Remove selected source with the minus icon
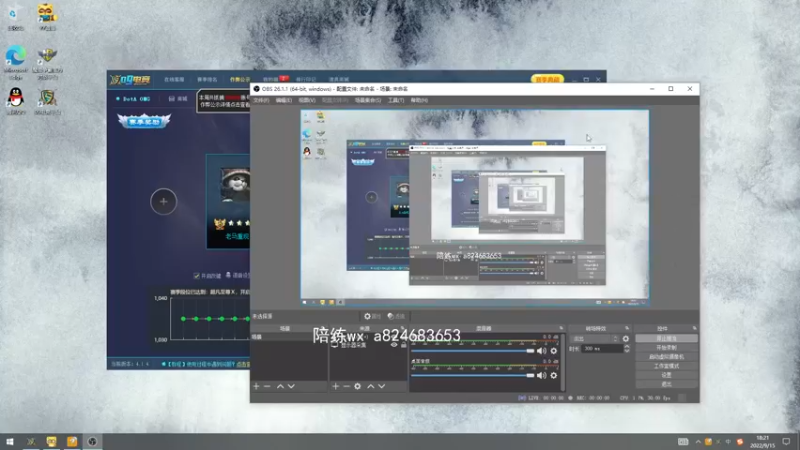Image resolution: width=800 pixels, height=450 pixels. click(346, 386)
